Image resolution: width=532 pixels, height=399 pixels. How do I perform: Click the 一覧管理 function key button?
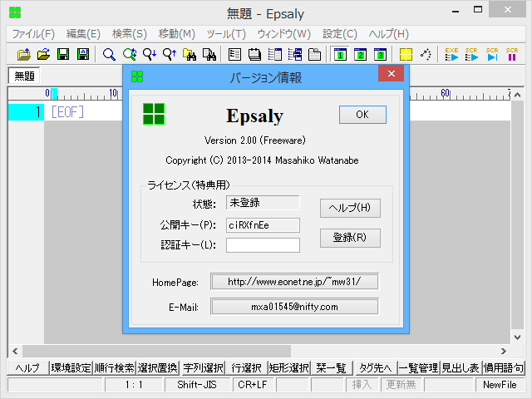pos(419,367)
